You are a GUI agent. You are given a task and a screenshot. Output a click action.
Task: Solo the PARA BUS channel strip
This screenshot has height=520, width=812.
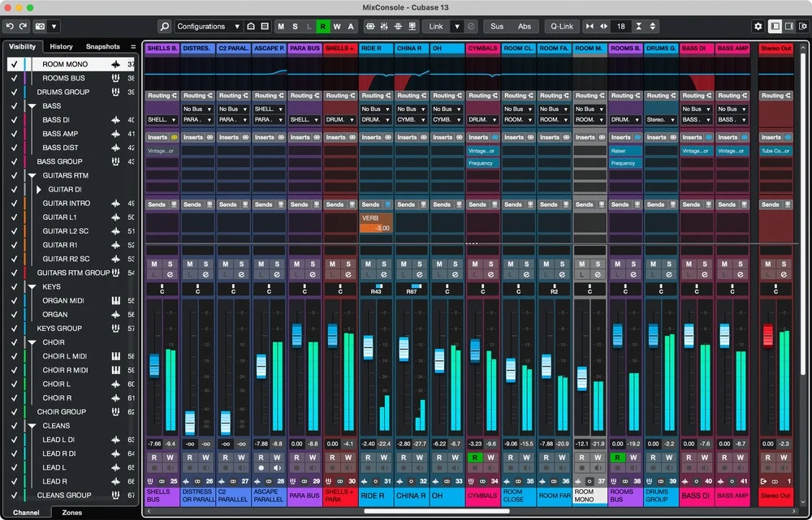(311, 263)
